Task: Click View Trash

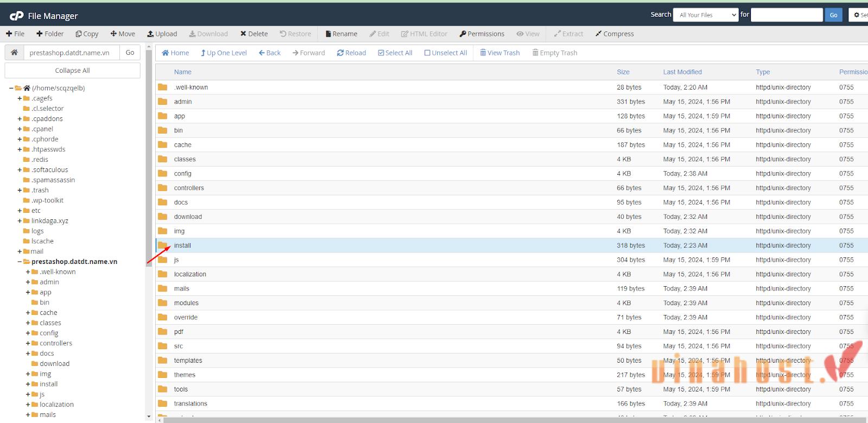Action: (500, 53)
